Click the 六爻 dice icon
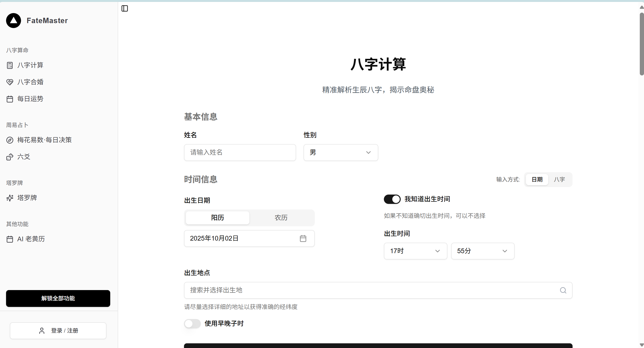This screenshot has height=348, width=644. tap(10, 157)
